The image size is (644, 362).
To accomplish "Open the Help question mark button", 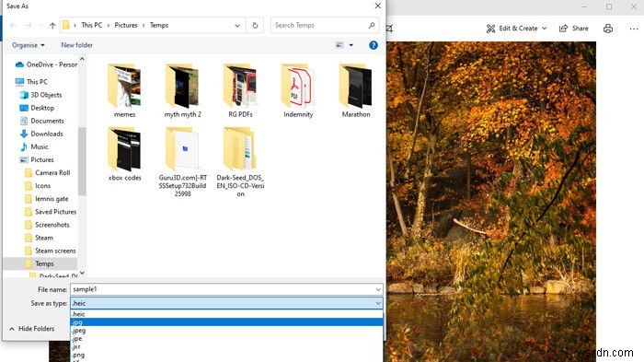I will (374, 45).
